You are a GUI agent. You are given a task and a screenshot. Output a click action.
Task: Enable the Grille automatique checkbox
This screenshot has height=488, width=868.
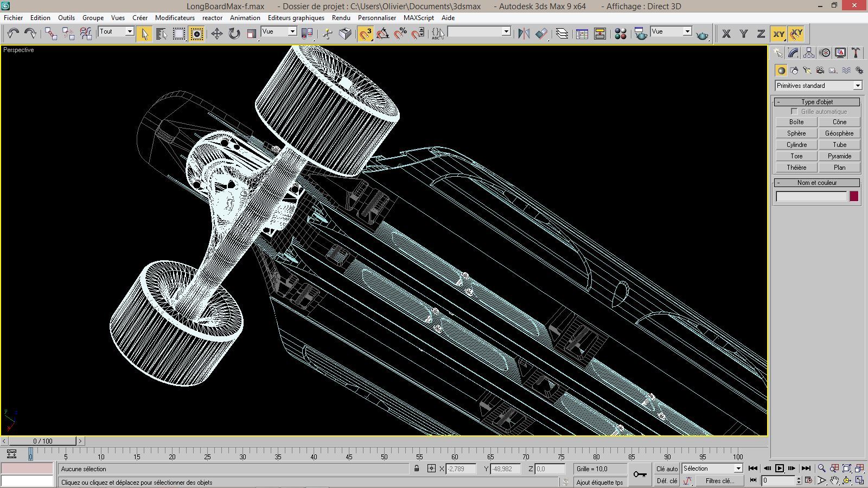pyautogui.click(x=795, y=111)
